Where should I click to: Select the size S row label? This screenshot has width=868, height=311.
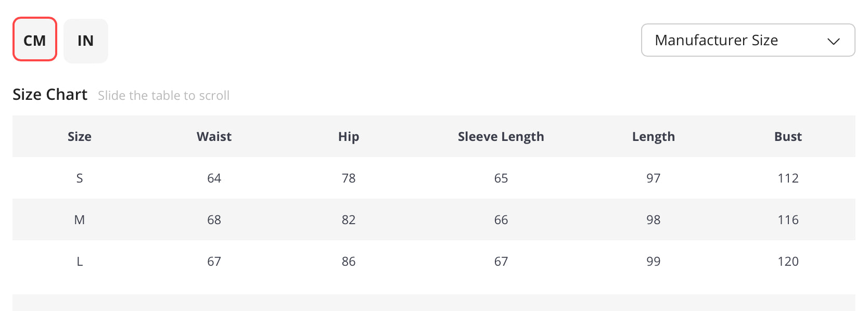80,178
